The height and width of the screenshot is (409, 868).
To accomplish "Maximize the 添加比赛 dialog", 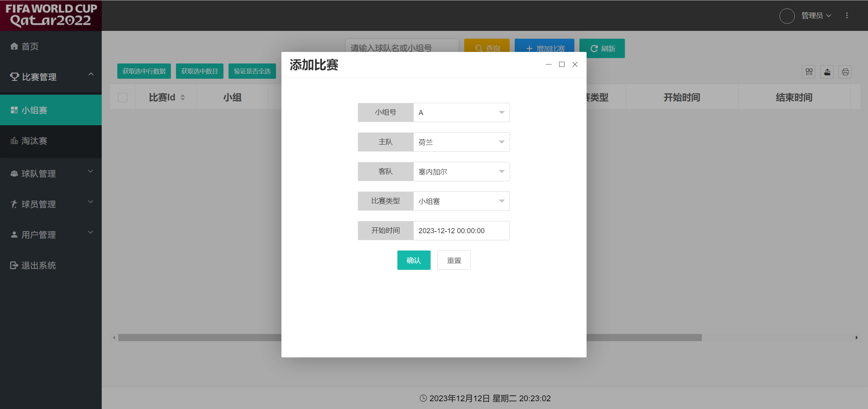I will click(x=561, y=64).
